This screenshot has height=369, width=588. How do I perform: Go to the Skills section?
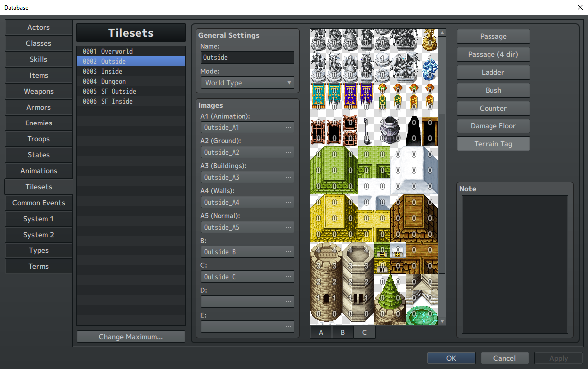click(39, 59)
